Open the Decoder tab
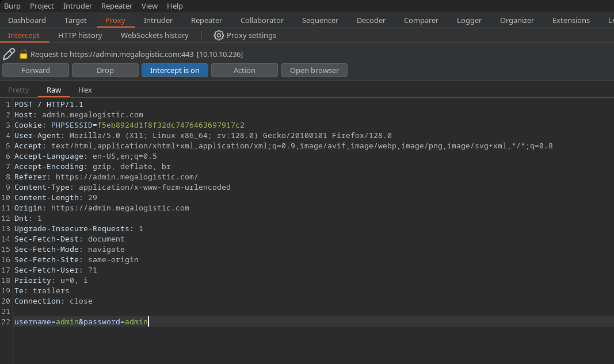 (371, 20)
